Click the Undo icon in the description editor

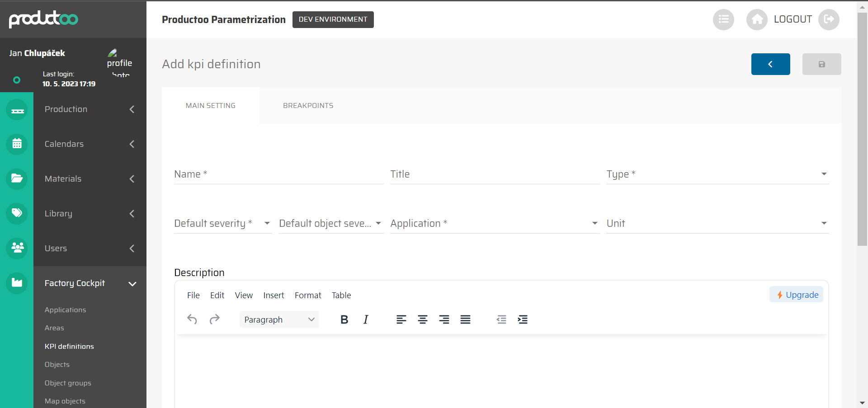[192, 319]
